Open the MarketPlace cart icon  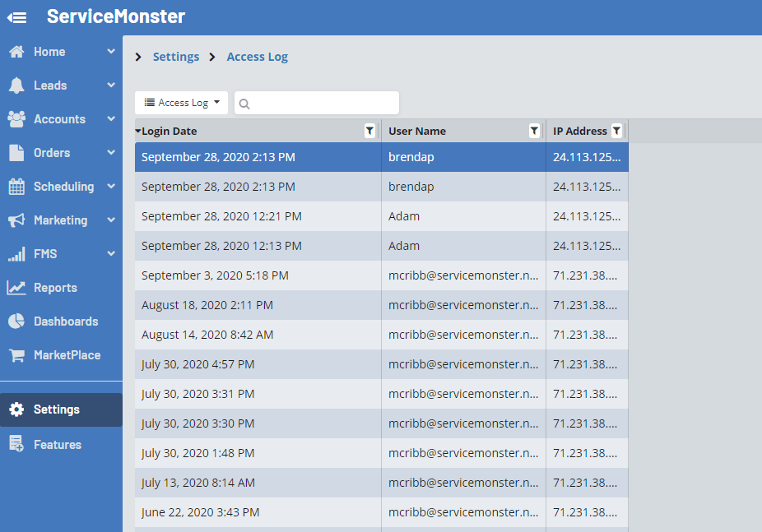click(x=16, y=354)
